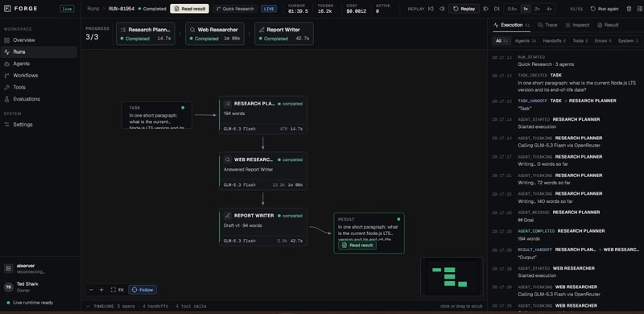Select Runs in the workspace sidebar
The width and height of the screenshot is (644, 314).
coord(39,52)
